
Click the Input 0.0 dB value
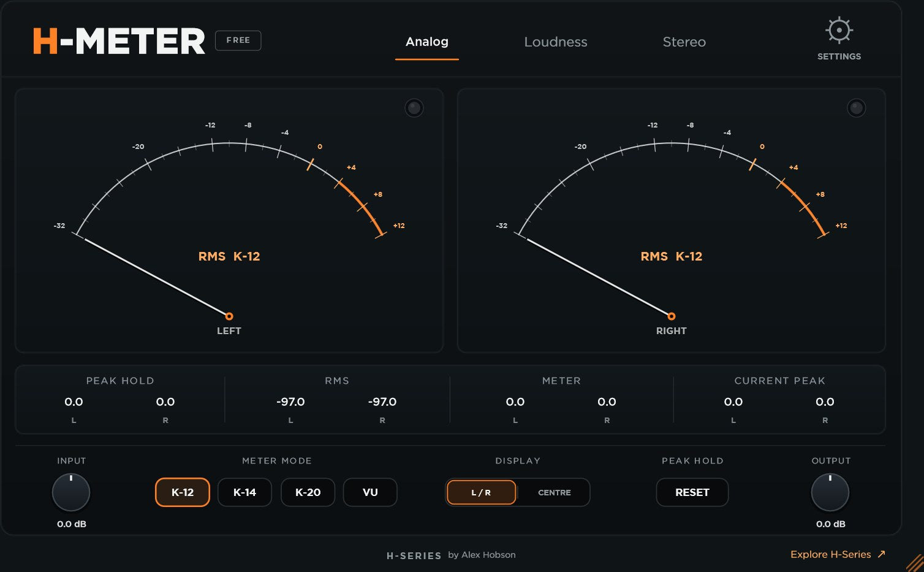click(x=72, y=524)
